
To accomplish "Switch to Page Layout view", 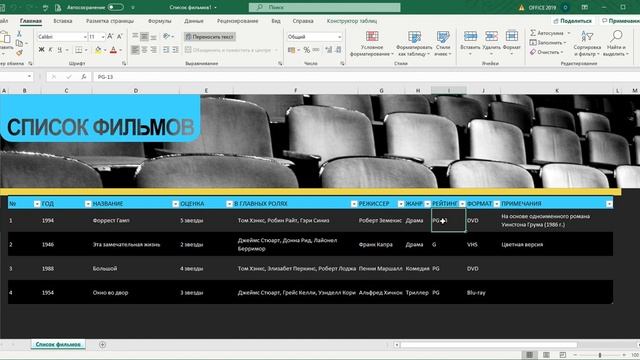I will (x=546, y=355).
